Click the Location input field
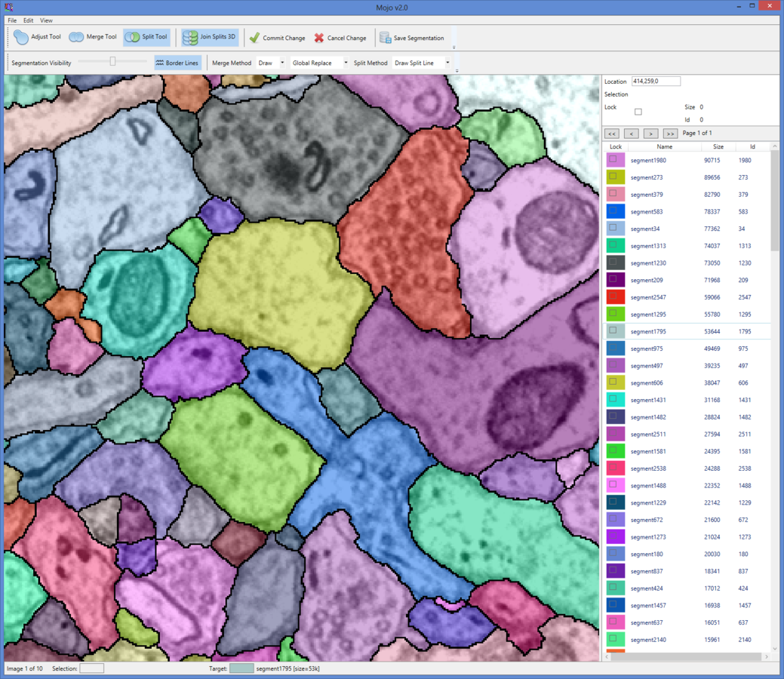 click(x=656, y=81)
